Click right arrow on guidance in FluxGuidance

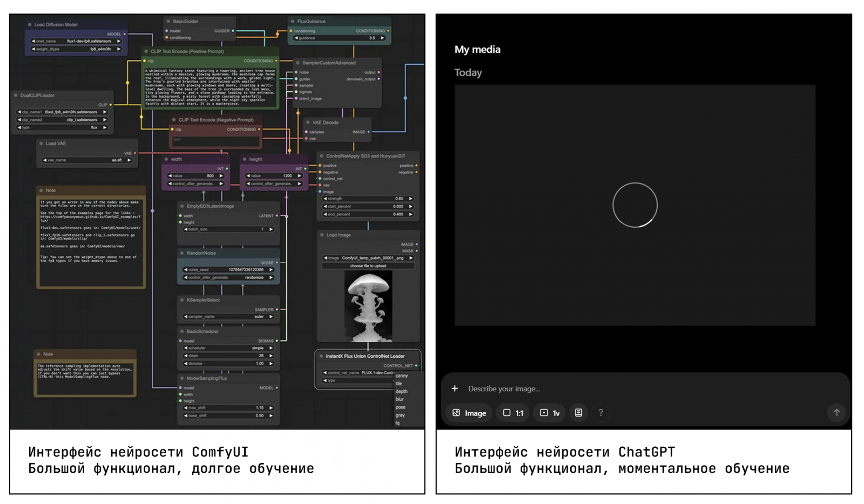382,38
